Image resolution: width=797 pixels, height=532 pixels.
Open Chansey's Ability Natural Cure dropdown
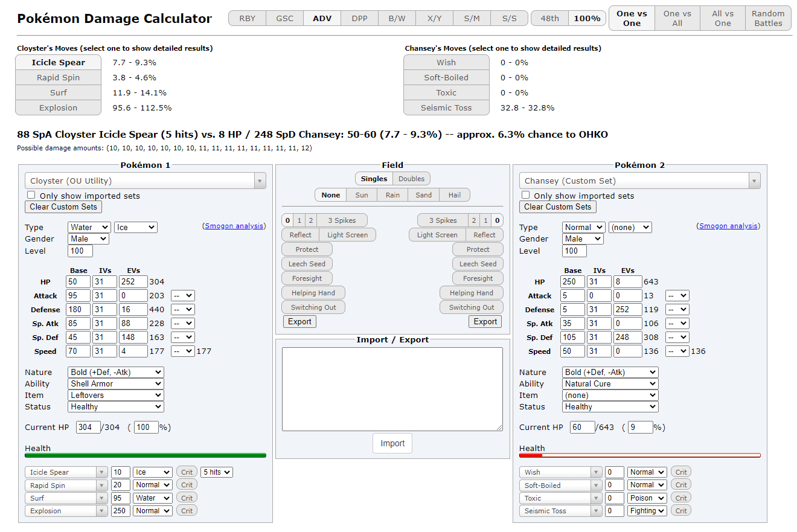tap(610, 383)
